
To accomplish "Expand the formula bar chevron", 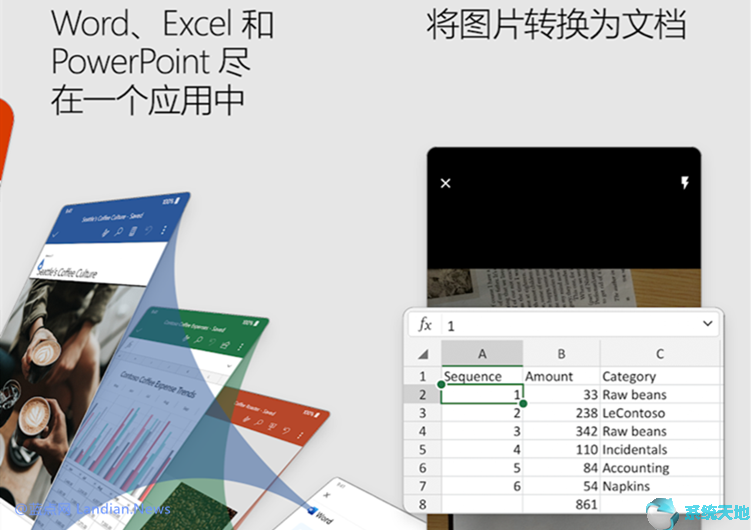I will coord(707,324).
